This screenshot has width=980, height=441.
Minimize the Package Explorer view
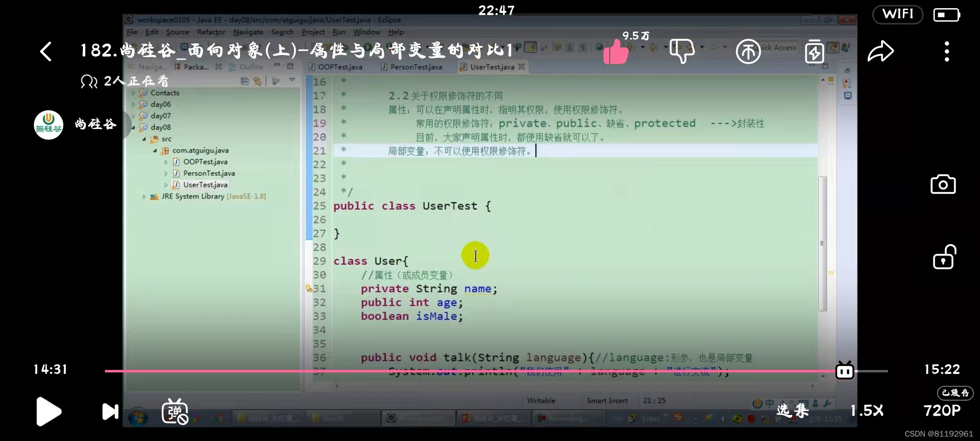(277, 65)
